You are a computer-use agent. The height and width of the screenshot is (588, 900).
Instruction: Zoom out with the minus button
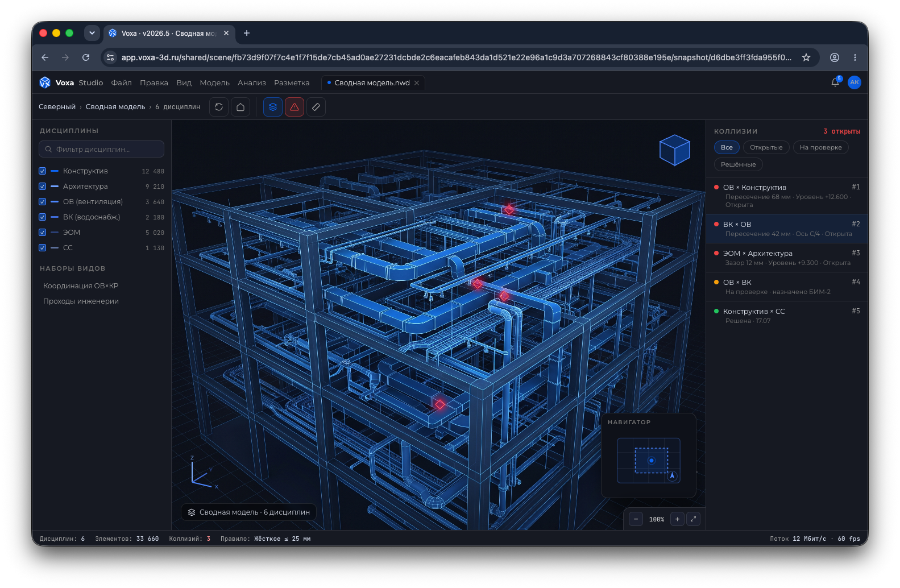(636, 519)
